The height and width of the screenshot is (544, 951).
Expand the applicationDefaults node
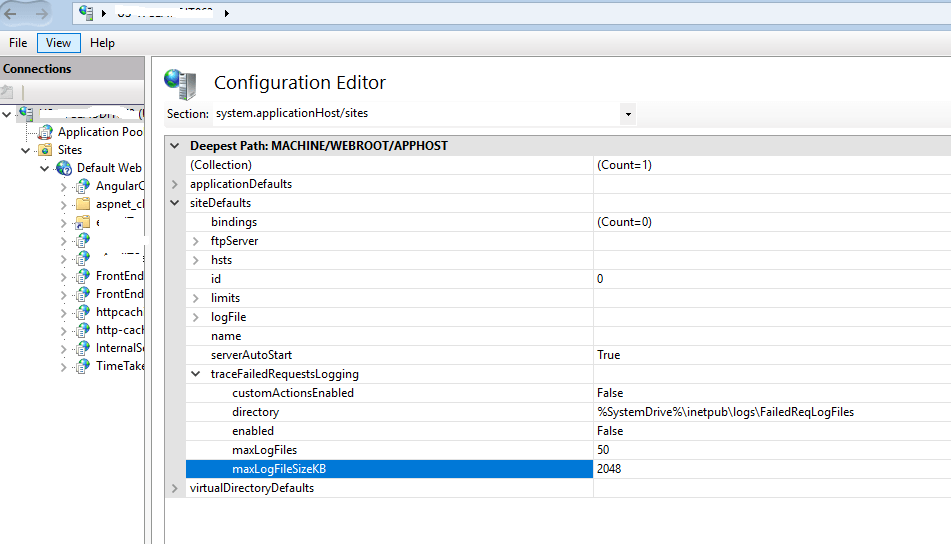pos(175,184)
